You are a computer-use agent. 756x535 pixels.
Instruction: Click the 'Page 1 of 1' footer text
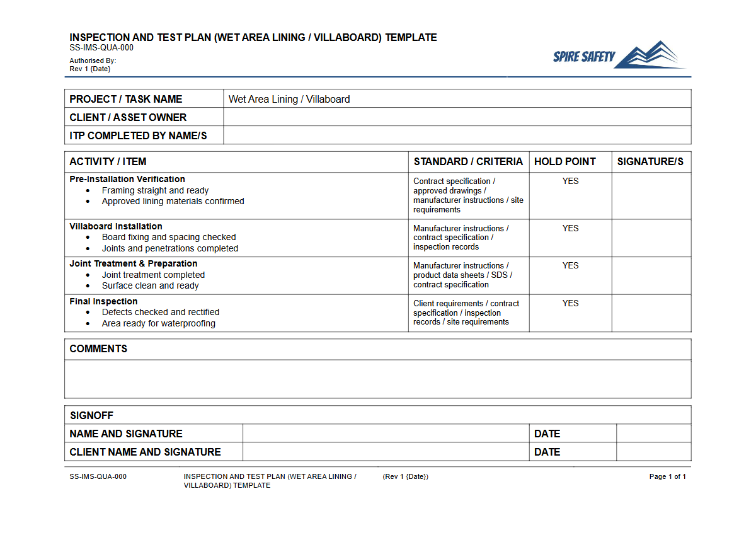[668, 477]
